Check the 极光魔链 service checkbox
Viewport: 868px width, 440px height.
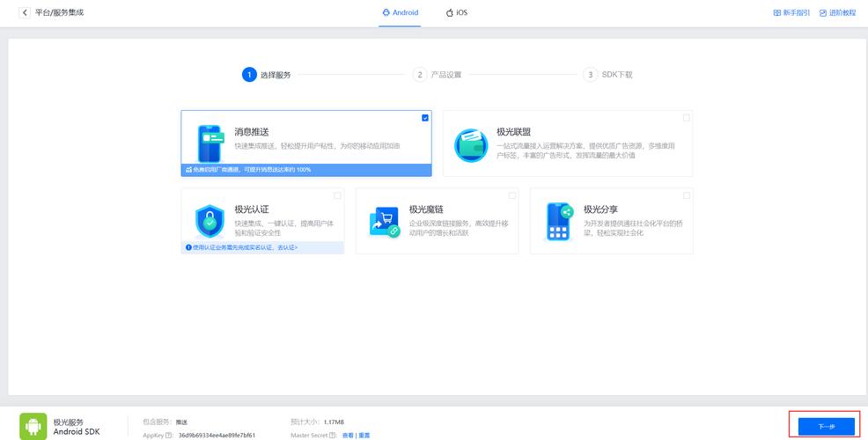point(512,194)
